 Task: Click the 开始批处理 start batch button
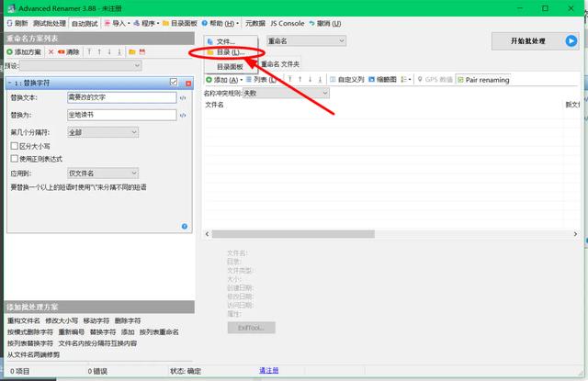pos(535,41)
